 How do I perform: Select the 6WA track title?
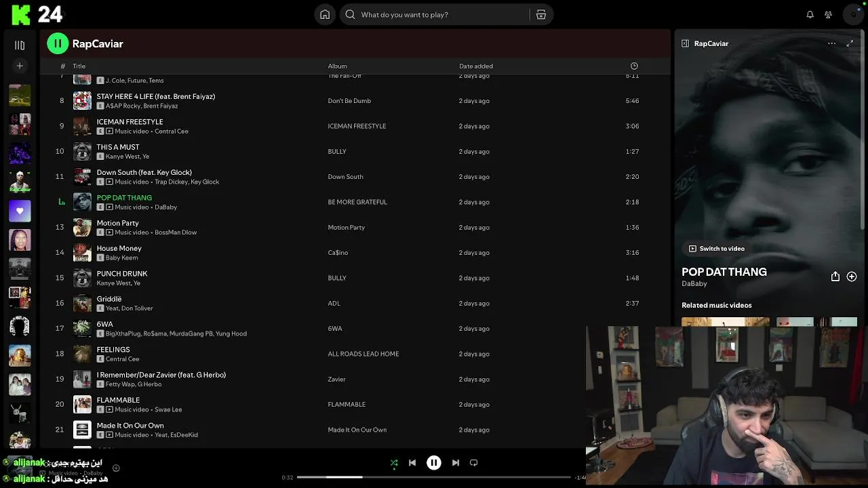[x=104, y=324]
